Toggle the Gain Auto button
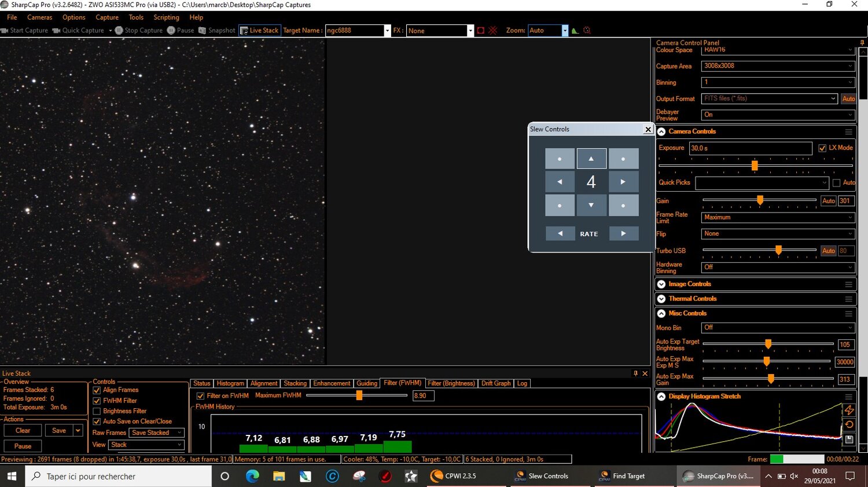 (x=829, y=201)
